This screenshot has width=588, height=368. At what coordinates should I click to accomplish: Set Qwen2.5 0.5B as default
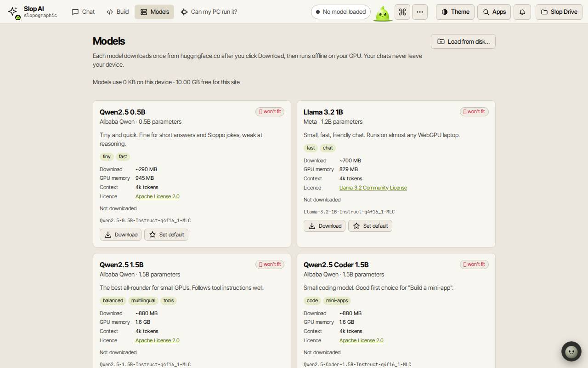coord(166,235)
